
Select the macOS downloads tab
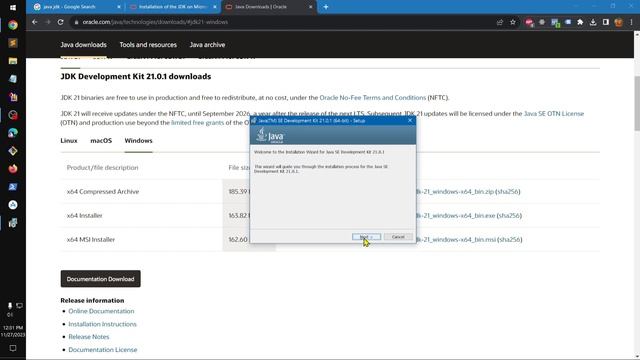[101, 140]
